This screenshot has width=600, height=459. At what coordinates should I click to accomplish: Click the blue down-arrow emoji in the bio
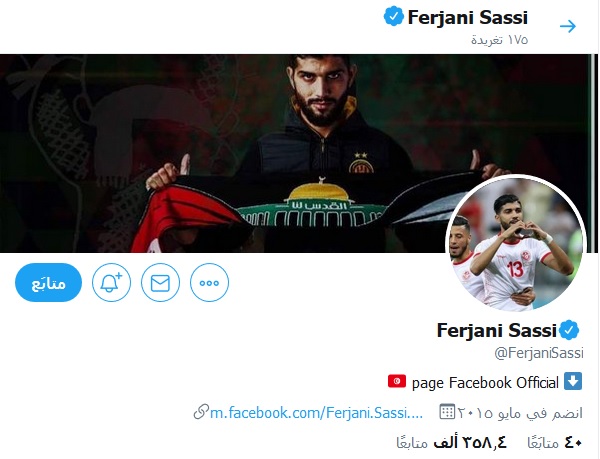573,381
